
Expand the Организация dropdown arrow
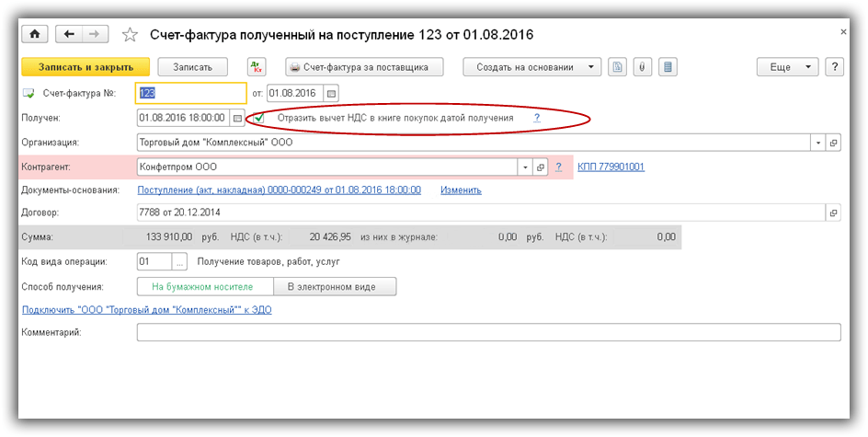(818, 143)
